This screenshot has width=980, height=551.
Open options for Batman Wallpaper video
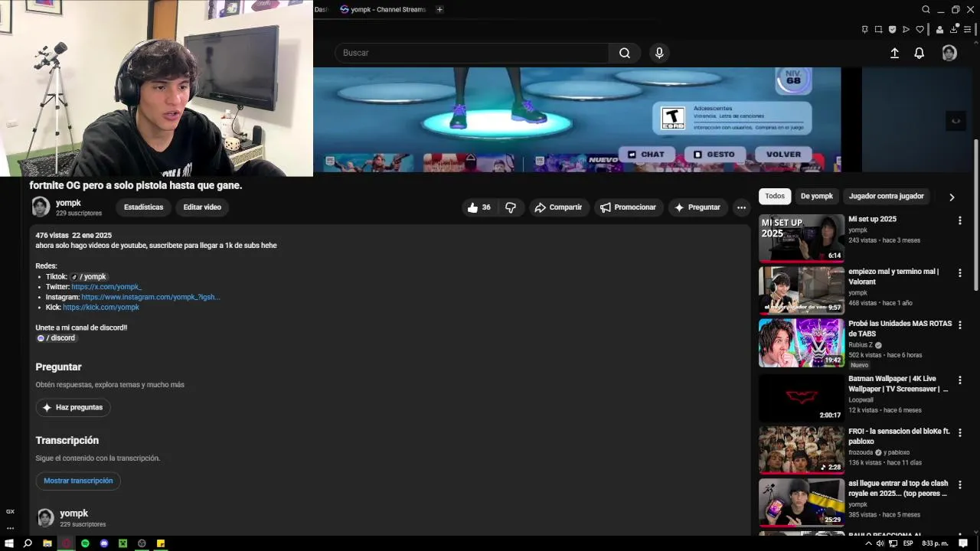click(x=959, y=380)
